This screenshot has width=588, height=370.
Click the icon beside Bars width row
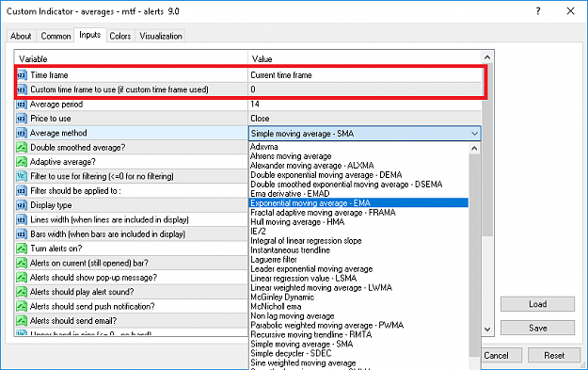pyautogui.click(x=22, y=234)
